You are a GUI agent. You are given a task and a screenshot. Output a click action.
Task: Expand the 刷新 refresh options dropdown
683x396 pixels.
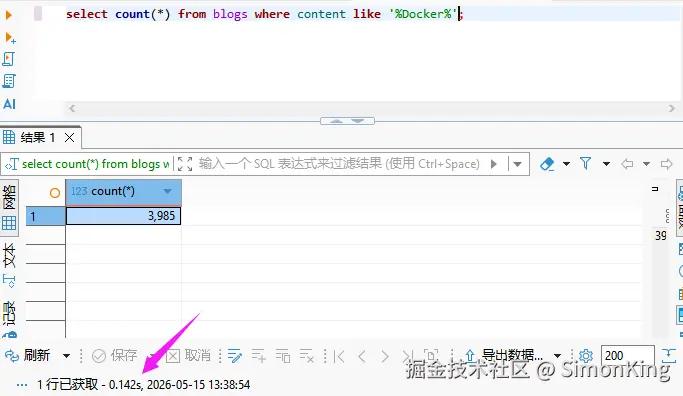click(66, 356)
